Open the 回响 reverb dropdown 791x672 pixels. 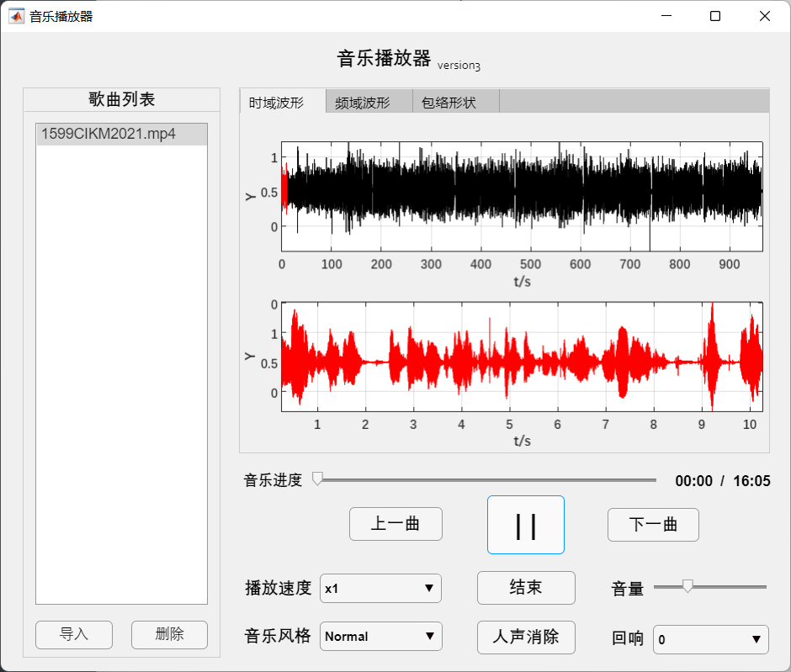coord(711,638)
